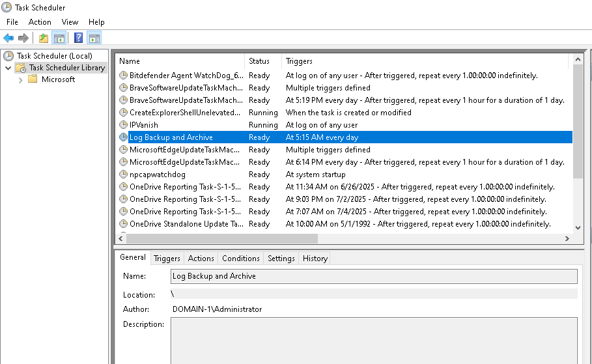
Task: Toggle Show/Hide Console Tree toolbar icon
Action: point(59,38)
